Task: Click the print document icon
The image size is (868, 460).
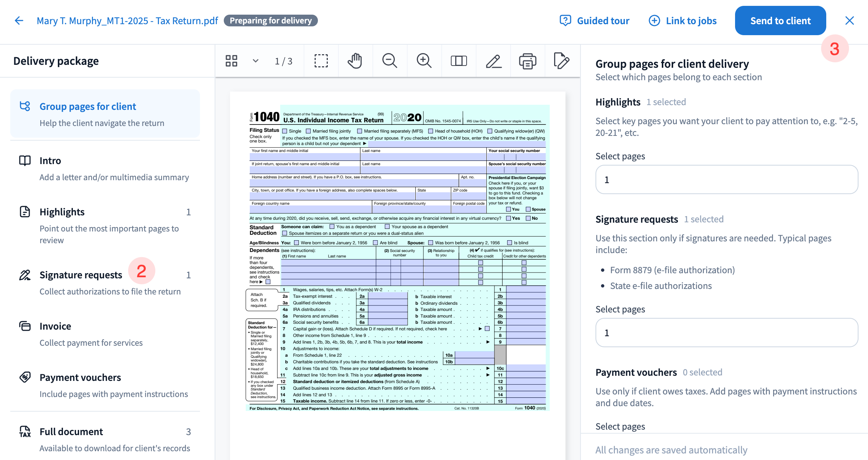Action: point(527,61)
